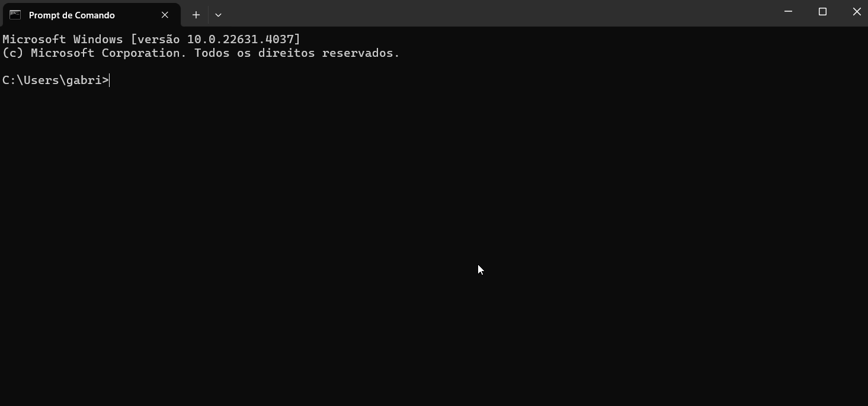Click the version number 10.0.22631.4037 text
This screenshot has width=868, height=406.
click(x=240, y=39)
